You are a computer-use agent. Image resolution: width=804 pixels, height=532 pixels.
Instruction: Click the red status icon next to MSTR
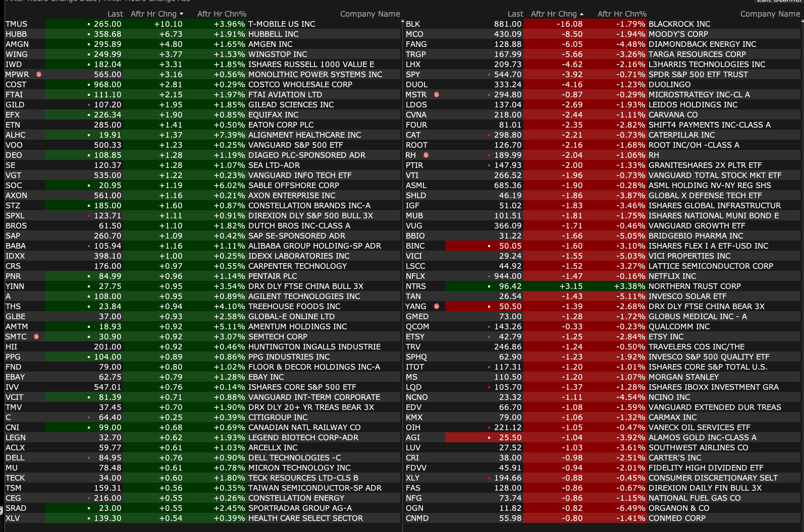point(437,95)
